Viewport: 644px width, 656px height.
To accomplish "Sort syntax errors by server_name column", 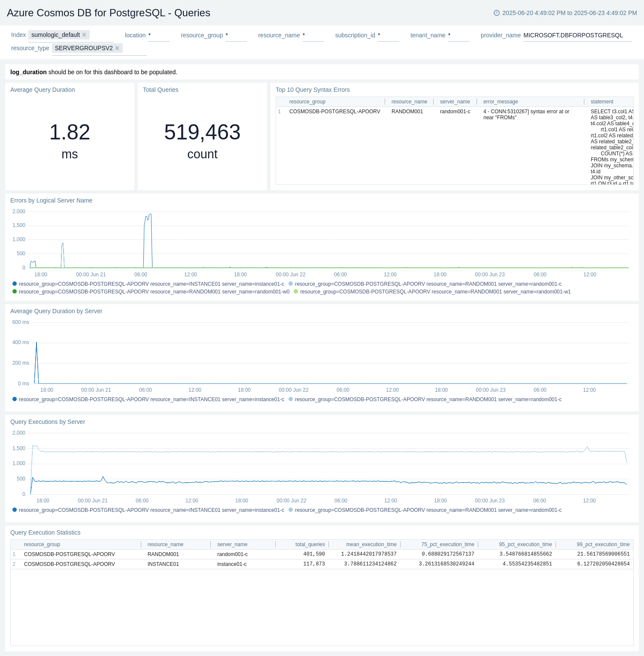I will pos(455,102).
